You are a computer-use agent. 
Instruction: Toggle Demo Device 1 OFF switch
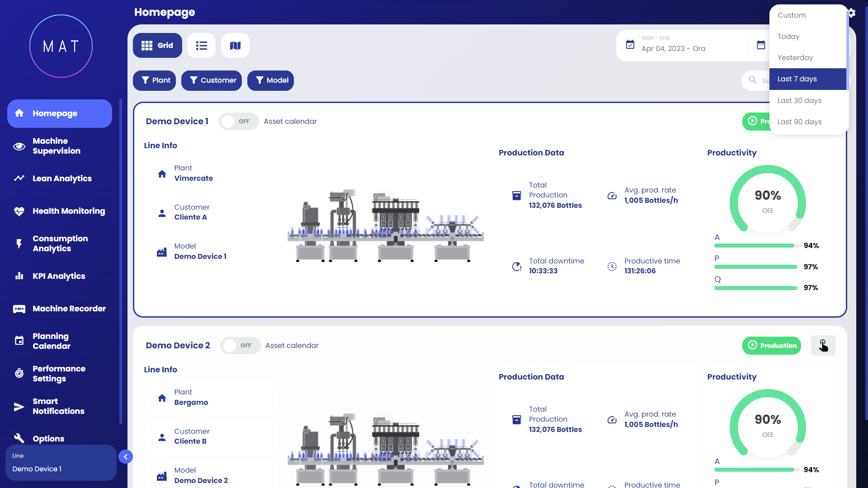238,122
